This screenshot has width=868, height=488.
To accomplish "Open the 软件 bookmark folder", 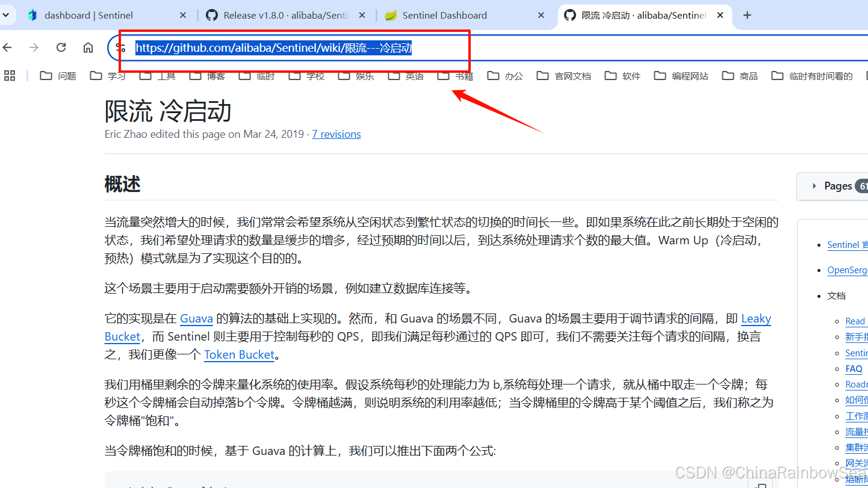I will click(623, 76).
